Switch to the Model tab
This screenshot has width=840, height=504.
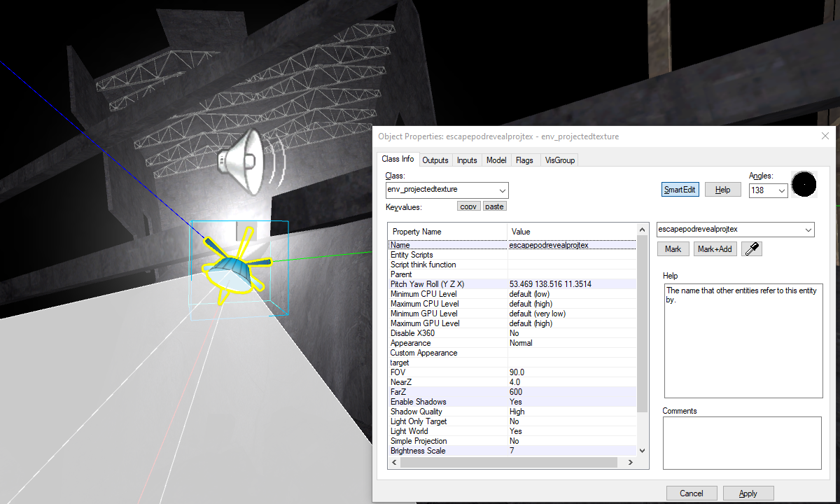(x=496, y=160)
